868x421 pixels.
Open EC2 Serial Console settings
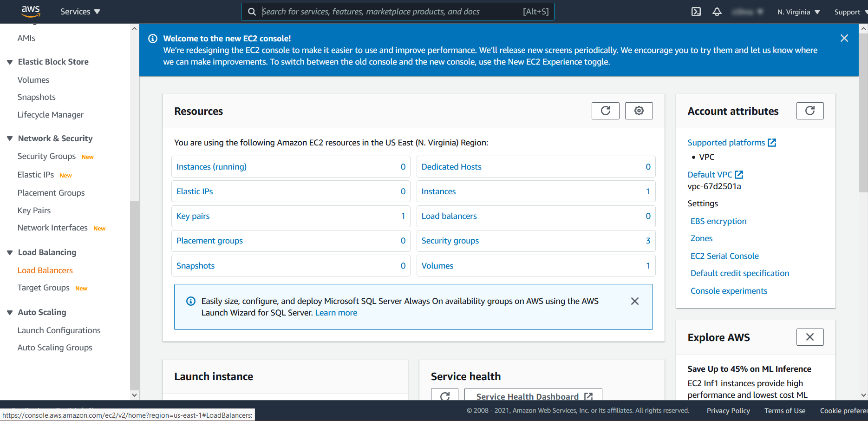point(724,256)
